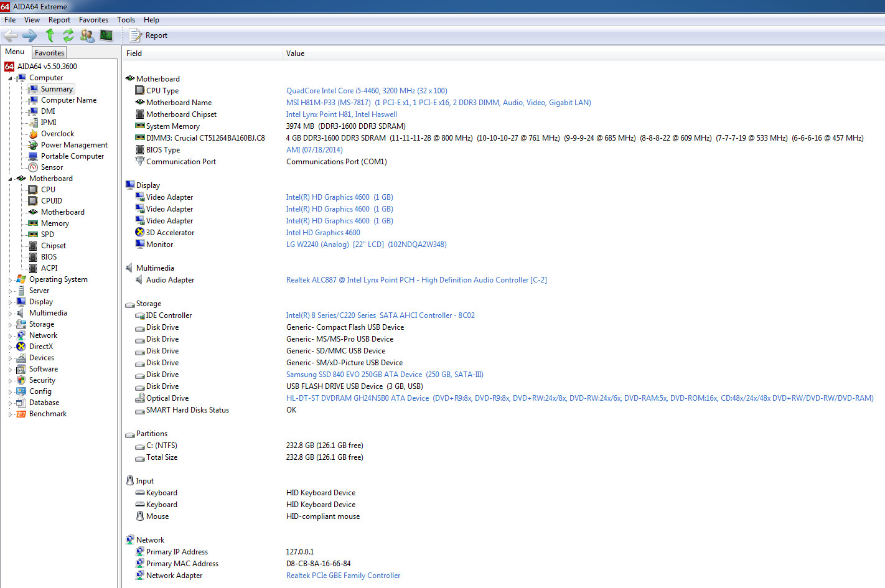Open the Tools menu
The height and width of the screenshot is (588, 885).
[126, 20]
